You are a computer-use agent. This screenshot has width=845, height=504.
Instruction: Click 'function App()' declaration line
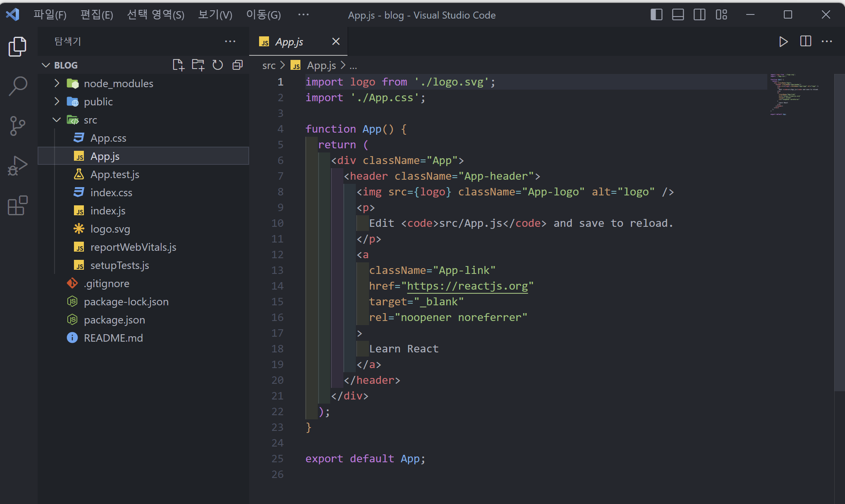pos(356,129)
